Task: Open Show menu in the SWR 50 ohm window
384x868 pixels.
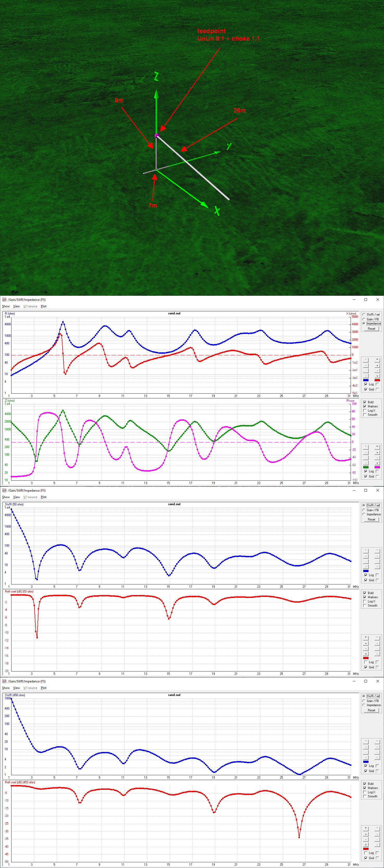Action: coord(6,497)
